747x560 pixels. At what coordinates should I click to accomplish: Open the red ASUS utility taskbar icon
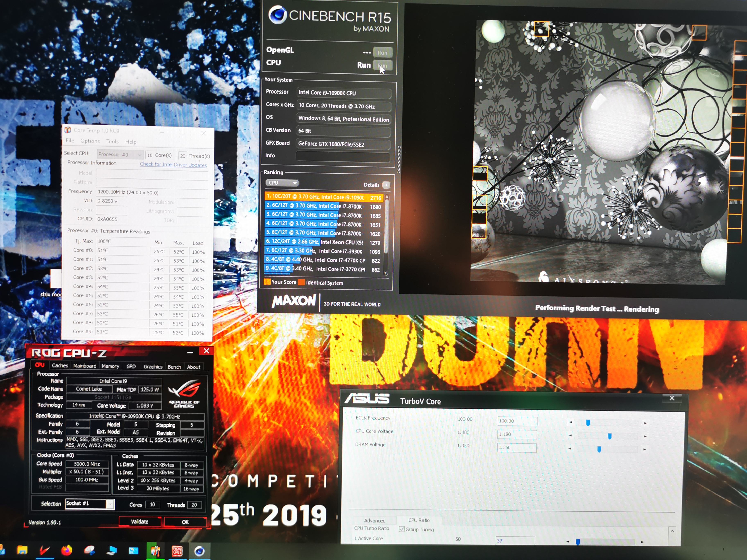(x=44, y=551)
